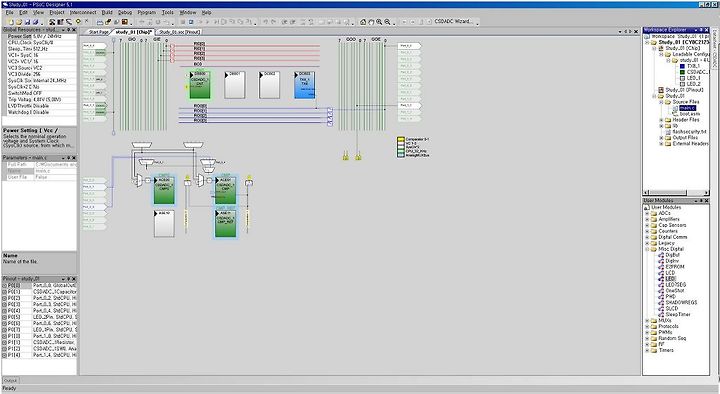This screenshot has width=720, height=394.
Task: Select LCD user module
Action: click(x=670, y=273)
